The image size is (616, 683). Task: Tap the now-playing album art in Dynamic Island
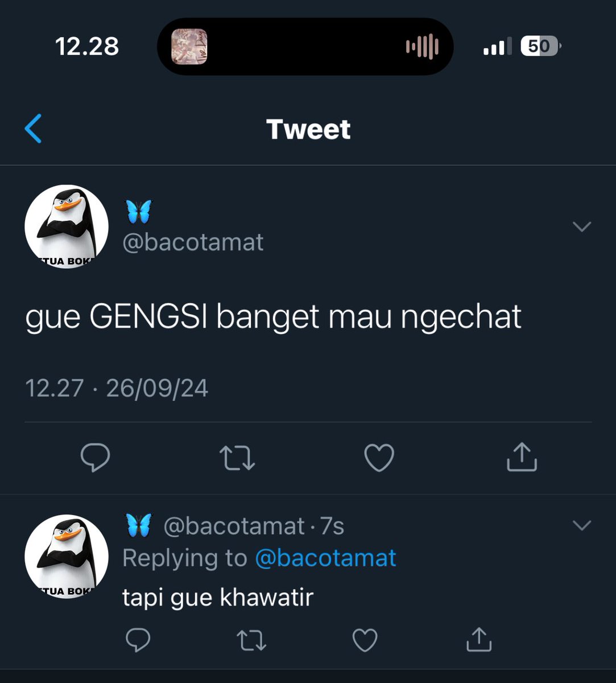[189, 46]
